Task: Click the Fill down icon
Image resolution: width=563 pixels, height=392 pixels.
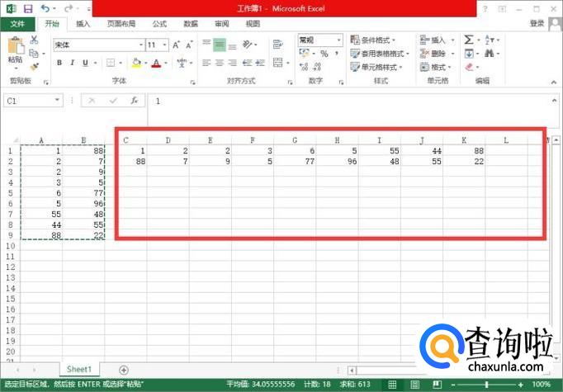Action: pyautogui.click(x=469, y=54)
